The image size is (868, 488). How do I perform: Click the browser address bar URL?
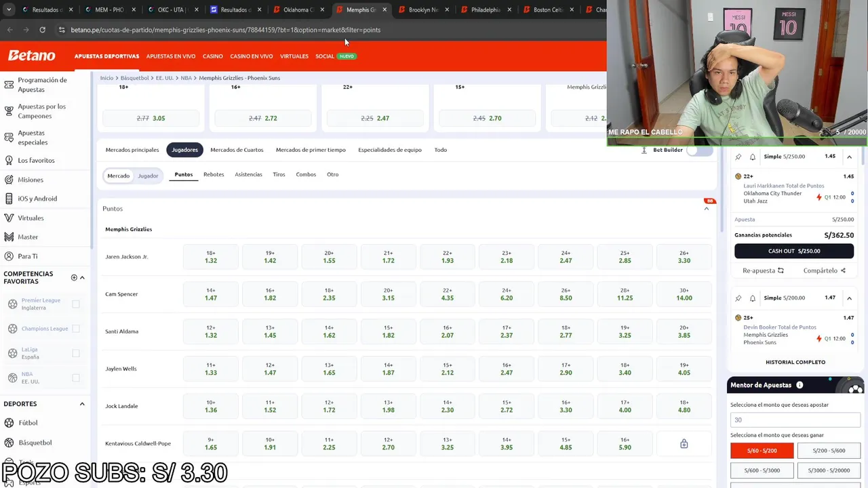[226, 30]
